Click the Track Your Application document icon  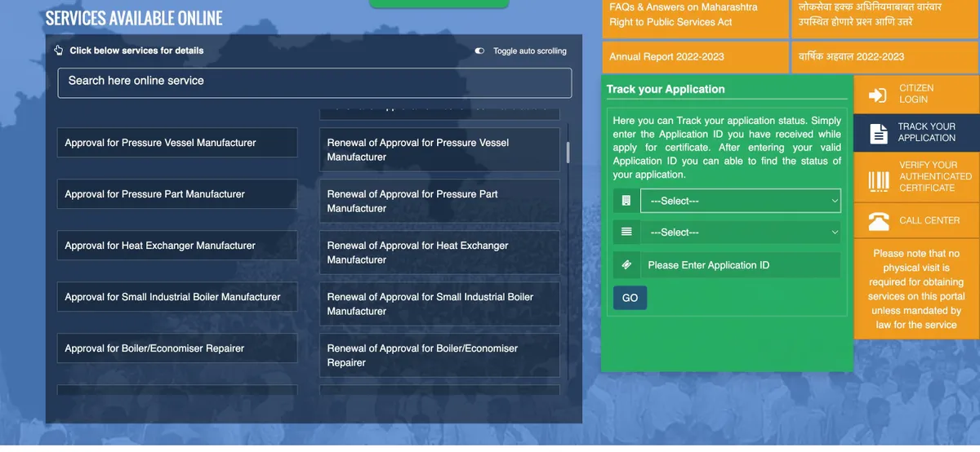878,134
